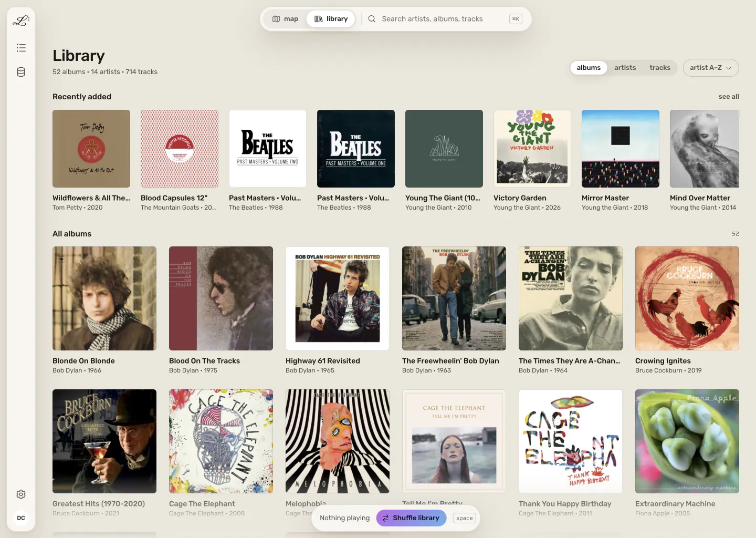
Task: Open the Highway 61 Revisited album cover
Action: [338, 298]
